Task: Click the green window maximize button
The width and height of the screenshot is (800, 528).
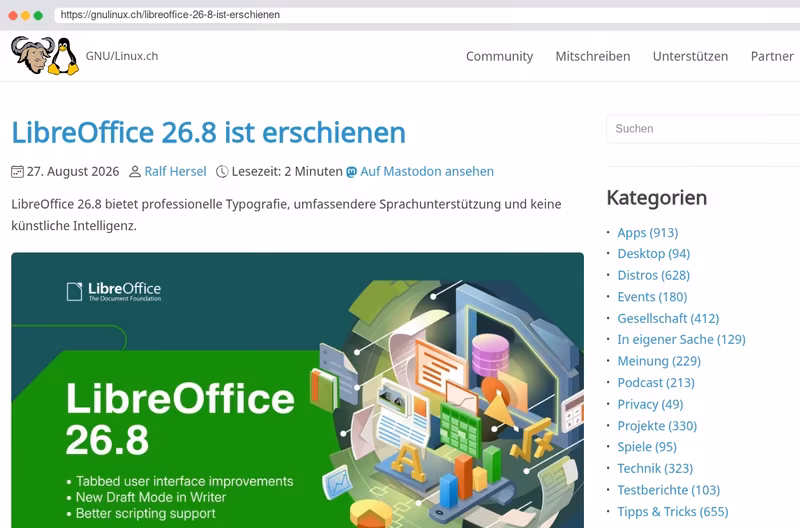Action: click(38, 15)
